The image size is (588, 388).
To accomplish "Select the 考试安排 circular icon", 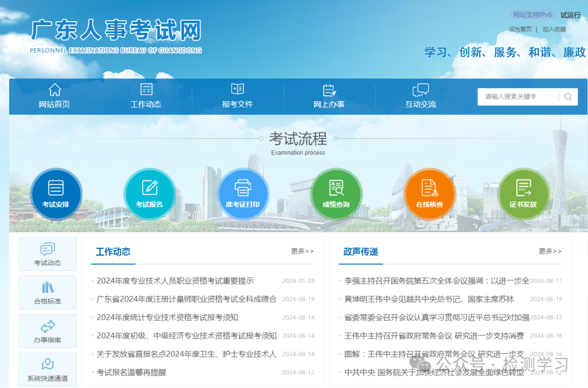I will click(x=57, y=193).
